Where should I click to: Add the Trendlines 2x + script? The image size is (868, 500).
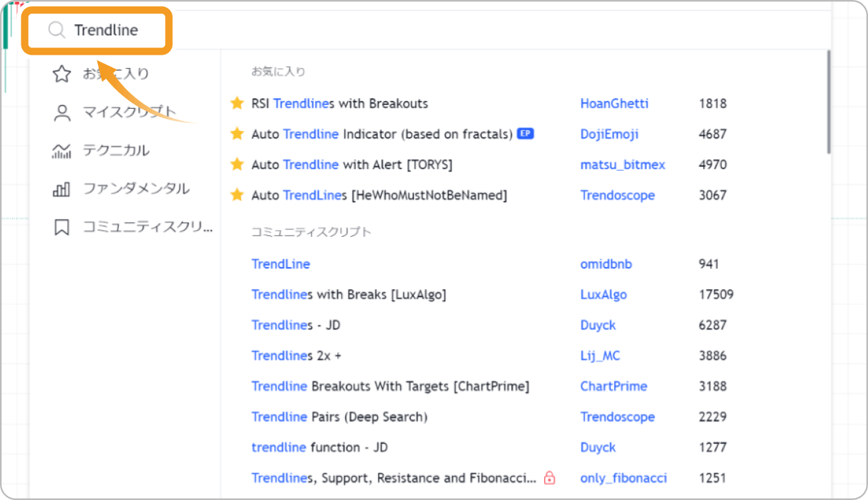296,356
